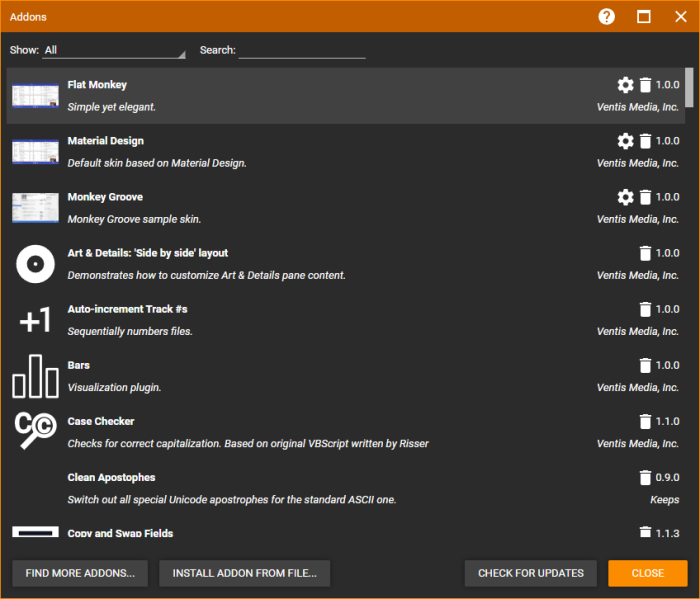Click Find More Addons button
700x599 pixels.
coord(80,573)
